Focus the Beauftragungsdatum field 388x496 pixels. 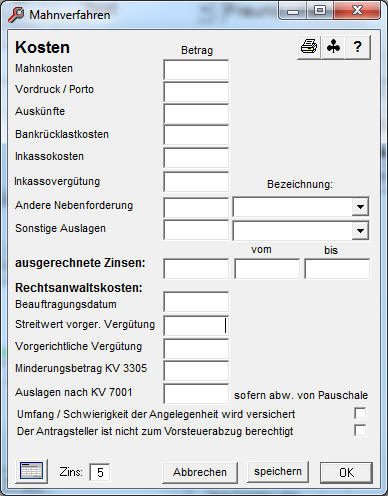[196, 302]
